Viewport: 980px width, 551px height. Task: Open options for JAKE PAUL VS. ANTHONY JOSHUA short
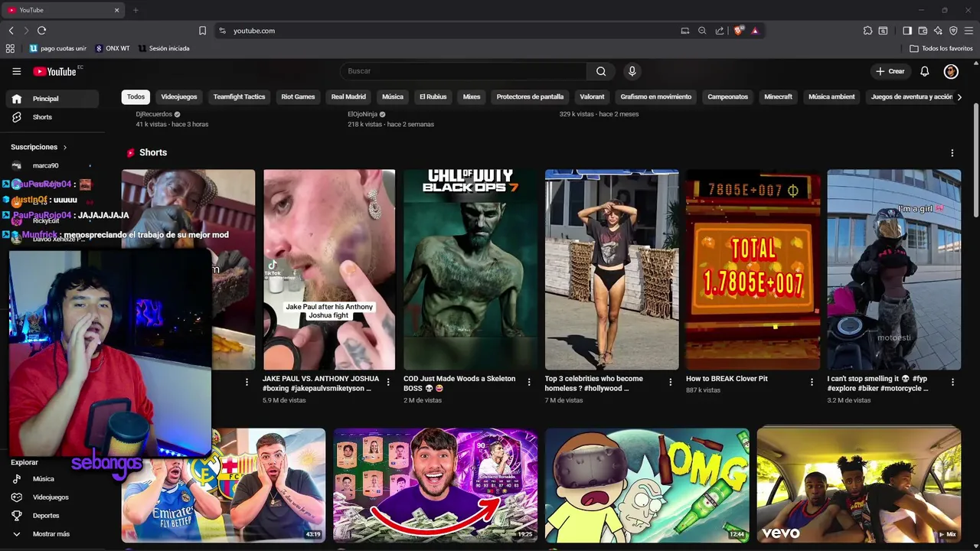pos(388,382)
